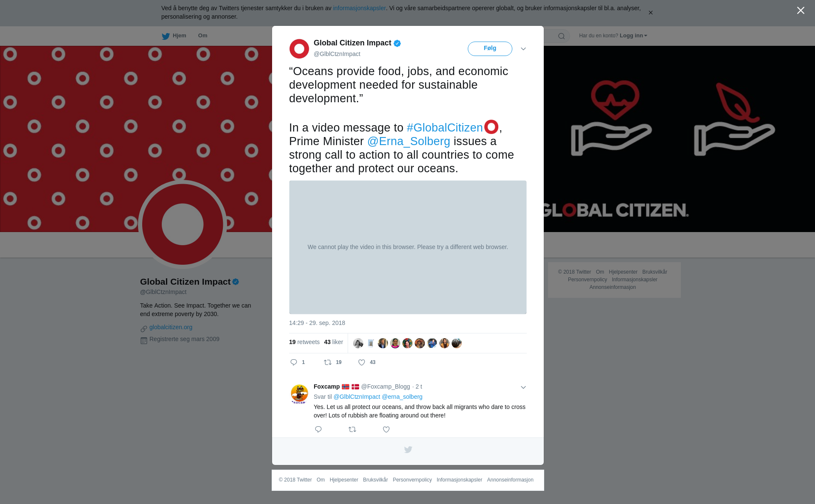Like the tweet via heart icon showing 43
The height and width of the screenshot is (504, 815).
[x=362, y=362]
